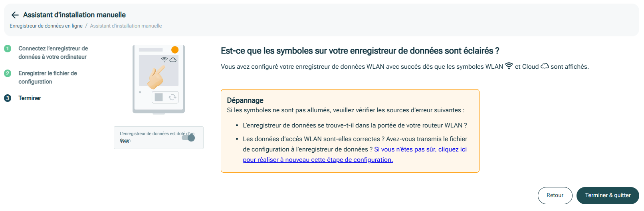Image resolution: width=644 pixels, height=211 pixels.
Task: Open the Enregistreur de données en ligne breadcrumb
Action: [46, 26]
